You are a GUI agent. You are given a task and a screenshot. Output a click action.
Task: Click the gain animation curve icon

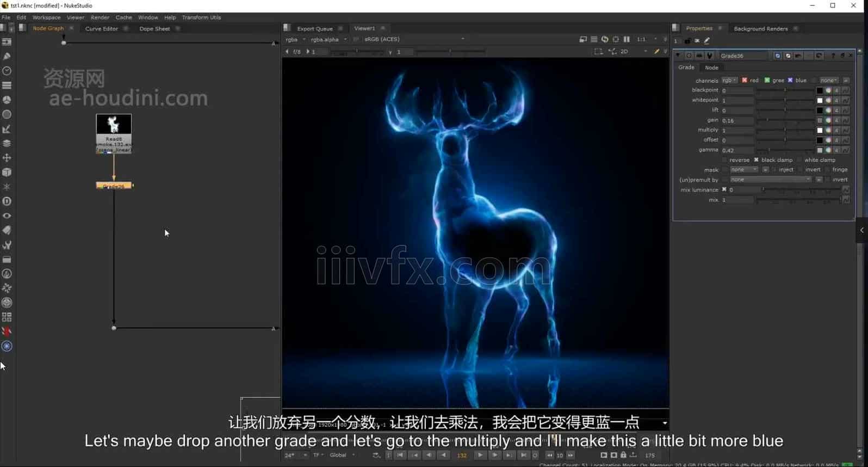coord(846,120)
